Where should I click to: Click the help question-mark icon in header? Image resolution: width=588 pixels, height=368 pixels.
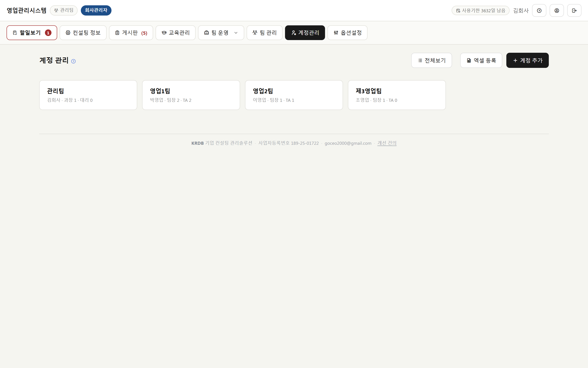tap(539, 10)
